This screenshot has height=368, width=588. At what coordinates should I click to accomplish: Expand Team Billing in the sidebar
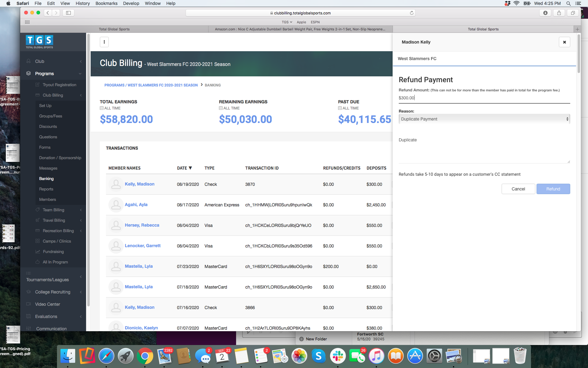coord(58,210)
